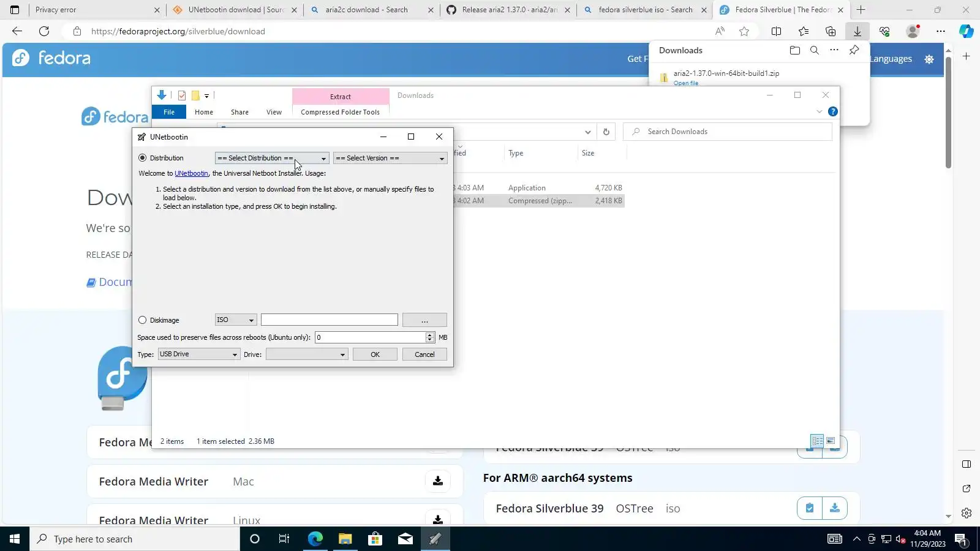Viewport: 980px width, 551px height.
Task: Click the Search Downloads field in Explorer
Action: coord(728,132)
